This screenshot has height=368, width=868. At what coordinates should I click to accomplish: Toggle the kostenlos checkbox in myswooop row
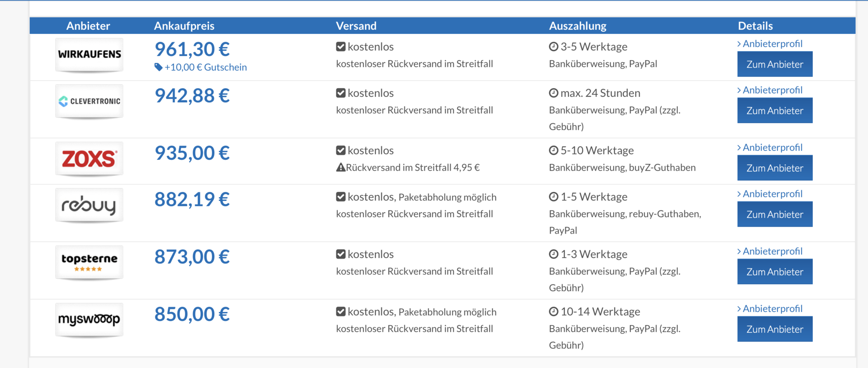click(341, 312)
